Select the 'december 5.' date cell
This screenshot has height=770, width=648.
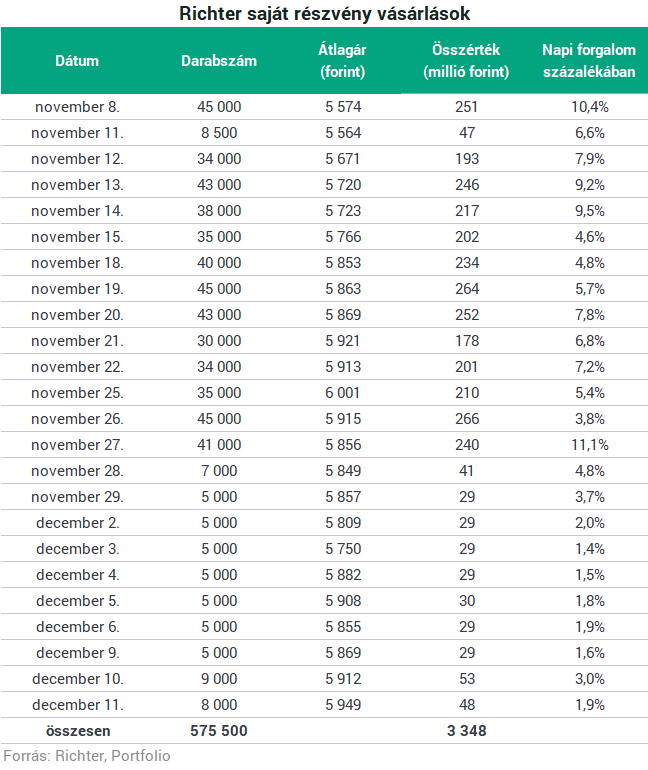point(78,602)
